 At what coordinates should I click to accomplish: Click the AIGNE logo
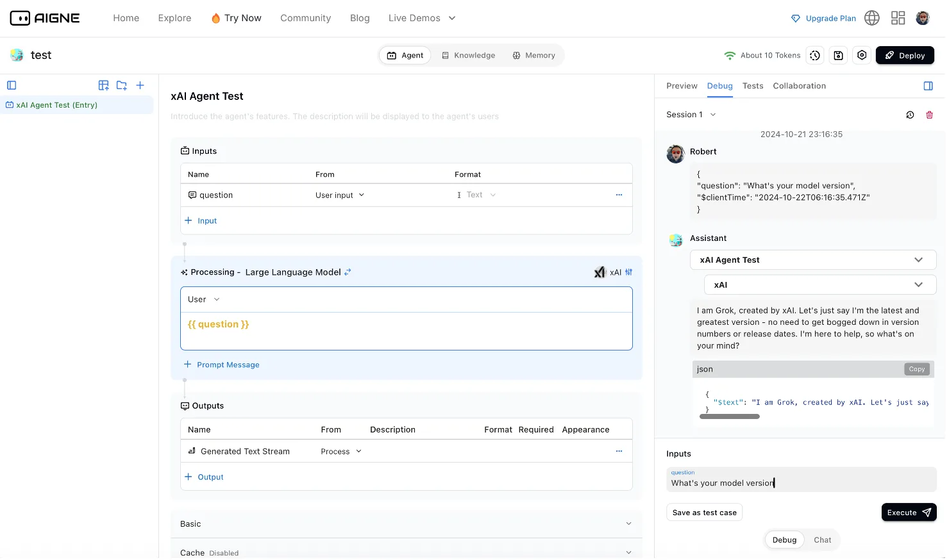click(45, 18)
